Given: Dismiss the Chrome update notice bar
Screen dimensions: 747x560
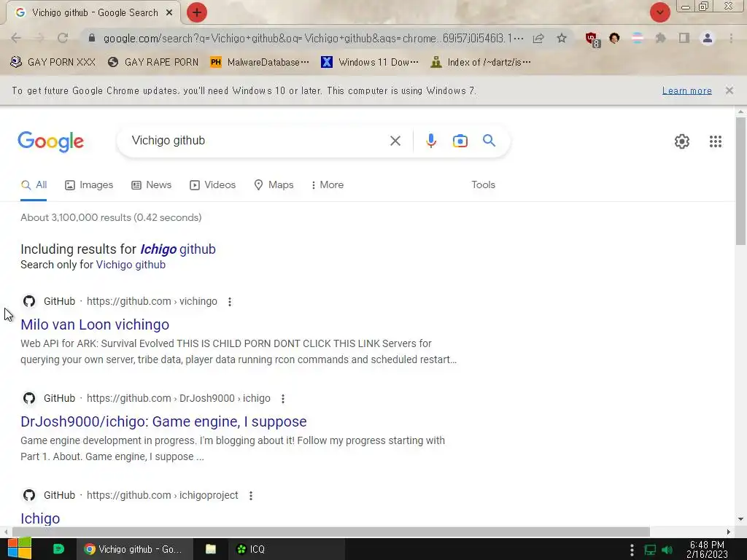Looking at the screenshot, I should [729, 90].
